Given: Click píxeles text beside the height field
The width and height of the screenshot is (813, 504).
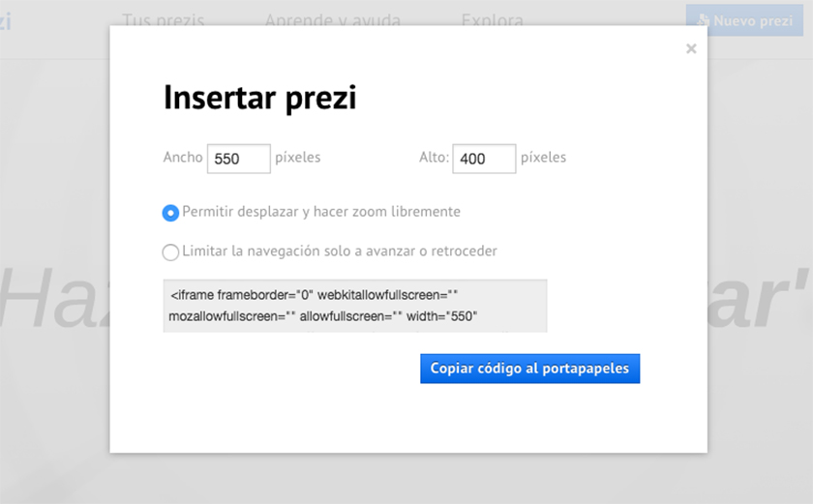Looking at the screenshot, I should click(543, 157).
